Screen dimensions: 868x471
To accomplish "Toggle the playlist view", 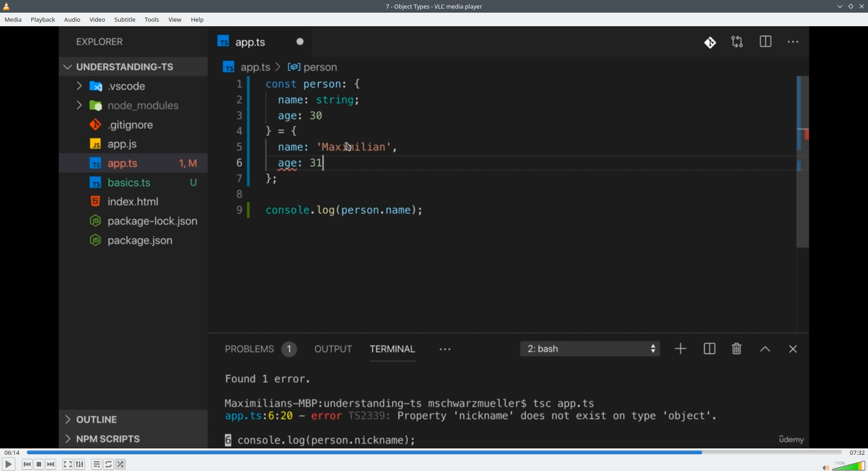I will click(97, 464).
